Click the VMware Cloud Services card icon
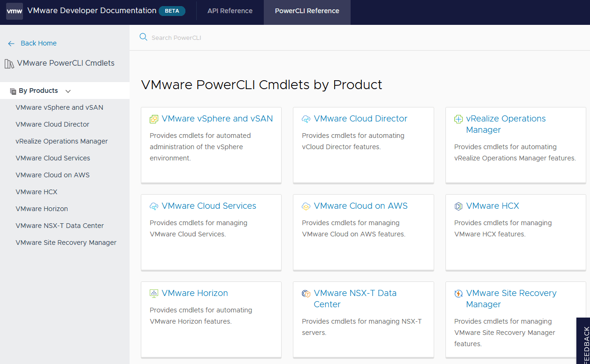 [x=154, y=206]
